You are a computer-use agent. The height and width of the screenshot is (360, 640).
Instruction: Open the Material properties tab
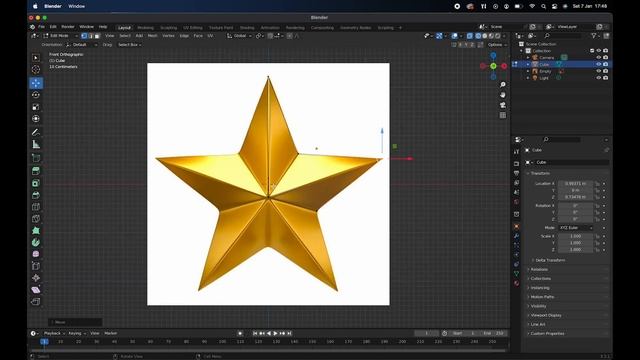pyautogui.click(x=517, y=283)
